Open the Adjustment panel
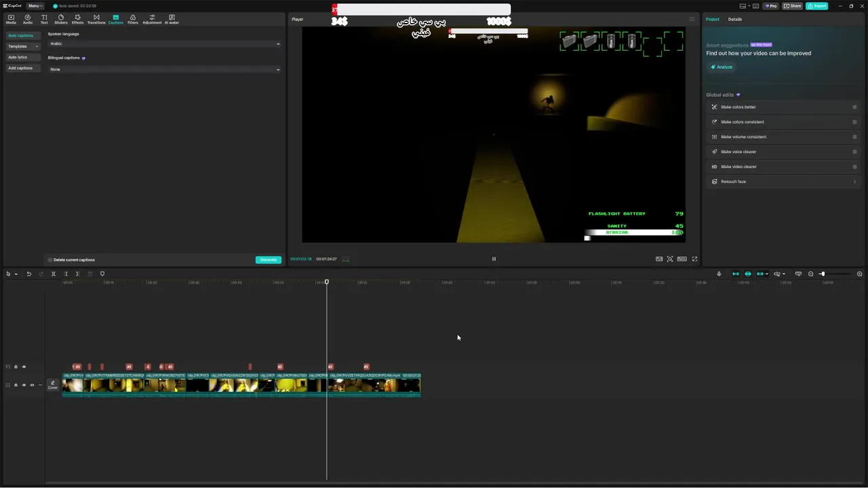 152,19
